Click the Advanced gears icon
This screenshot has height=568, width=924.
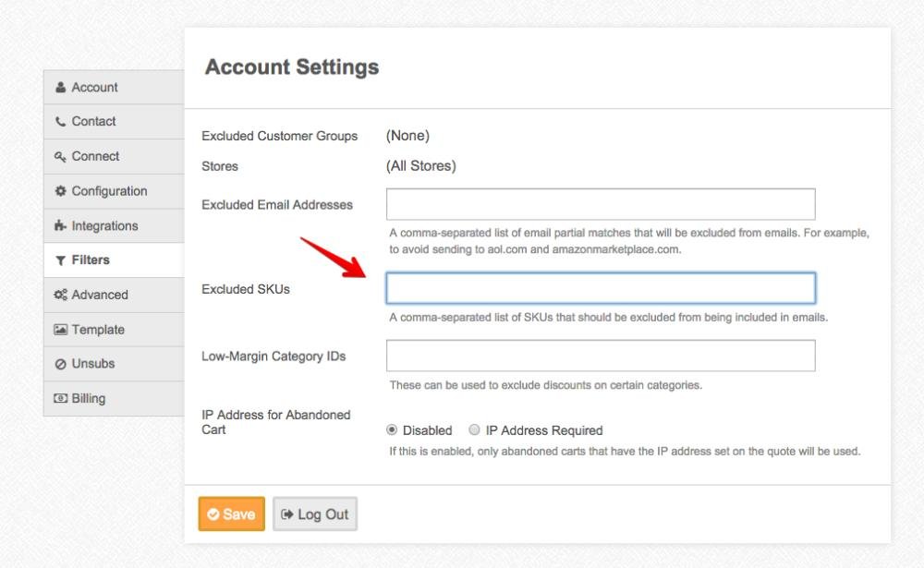point(61,296)
